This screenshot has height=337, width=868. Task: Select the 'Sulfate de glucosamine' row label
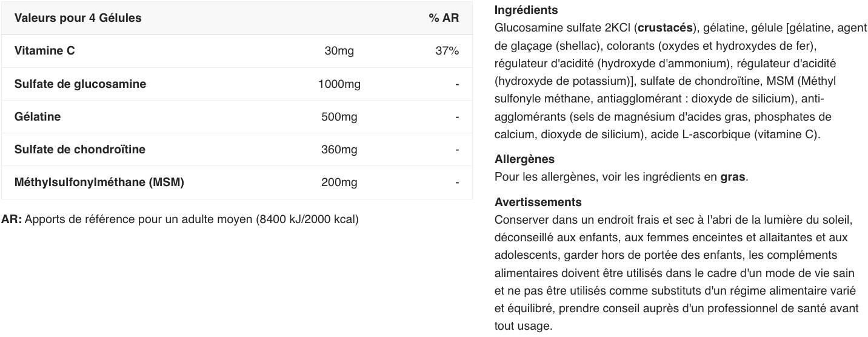coord(80,84)
